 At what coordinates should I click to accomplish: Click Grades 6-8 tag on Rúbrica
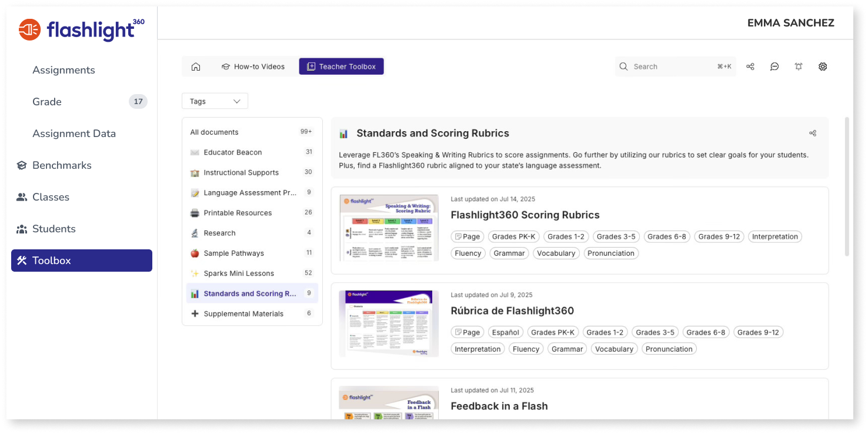pos(706,332)
